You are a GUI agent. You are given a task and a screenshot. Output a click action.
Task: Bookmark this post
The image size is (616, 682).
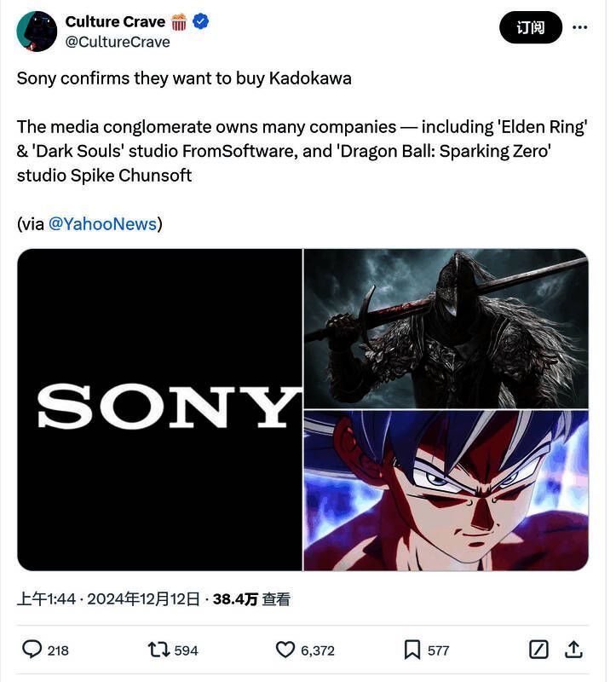coord(412,650)
